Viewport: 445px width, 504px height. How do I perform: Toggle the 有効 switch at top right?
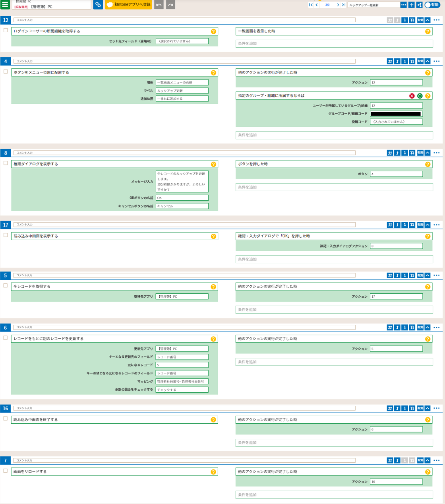pos(432,5)
